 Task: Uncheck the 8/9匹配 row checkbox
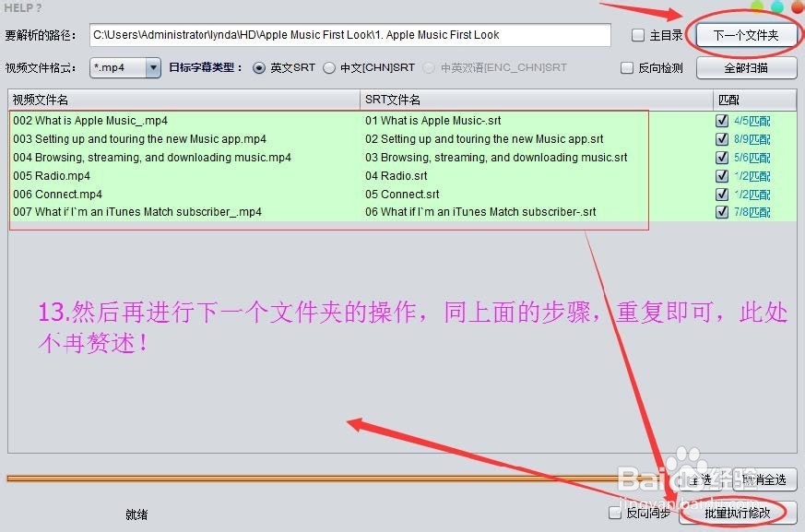click(x=722, y=139)
